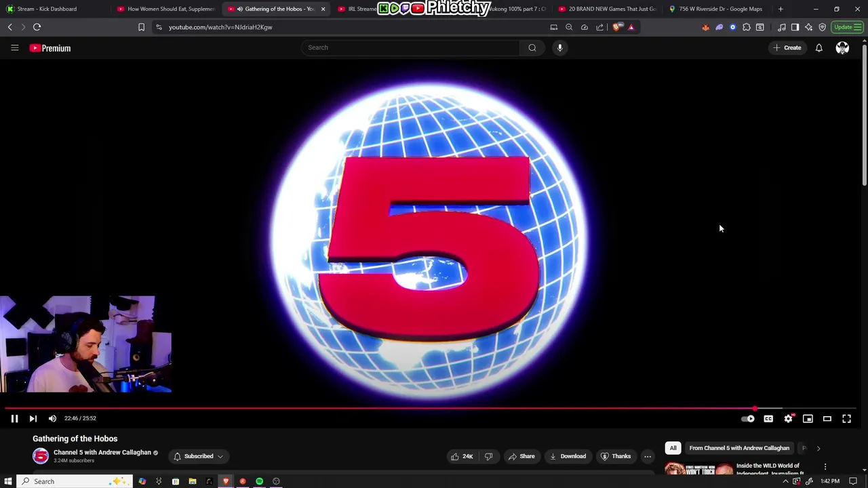The width and height of the screenshot is (868, 488).
Task: Open the Brave VPN shield icon
Action: coord(822,27)
